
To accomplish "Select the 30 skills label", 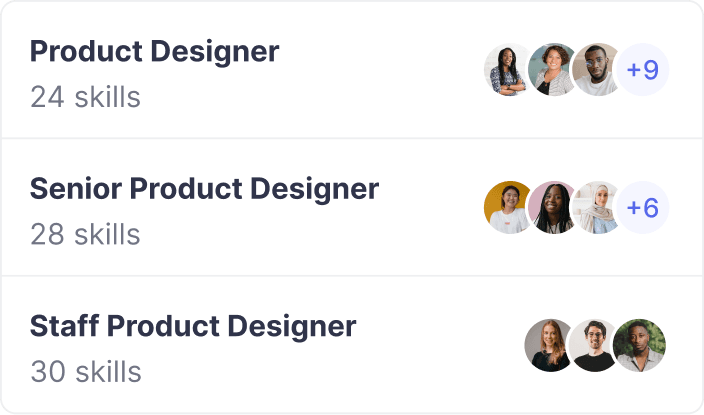I will [x=86, y=372].
